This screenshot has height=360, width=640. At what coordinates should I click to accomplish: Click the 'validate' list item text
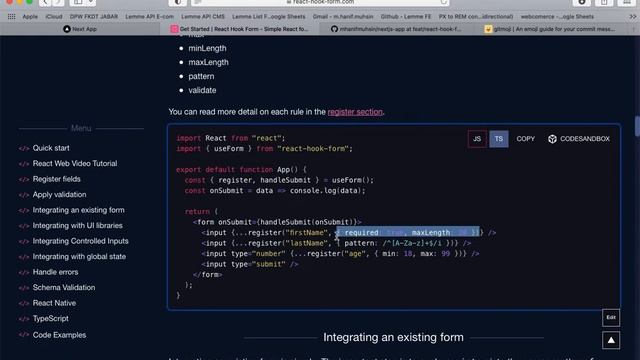(x=202, y=90)
